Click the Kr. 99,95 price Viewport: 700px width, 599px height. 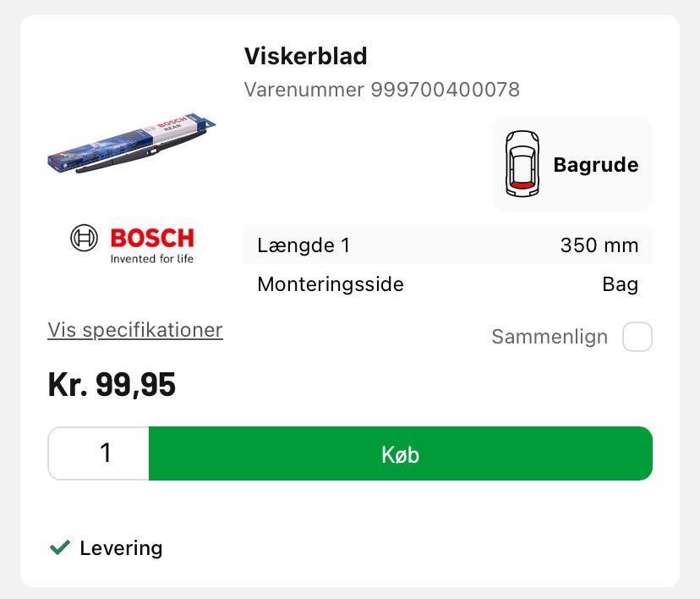112,385
